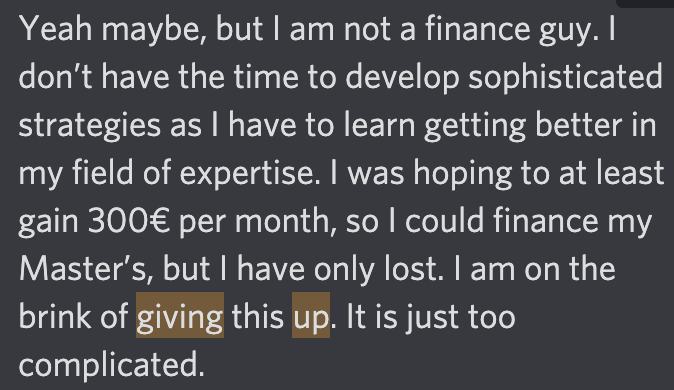Click the word "month" in the message
Image resolution: width=674 pixels, height=390 pixels.
coord(283,221)
